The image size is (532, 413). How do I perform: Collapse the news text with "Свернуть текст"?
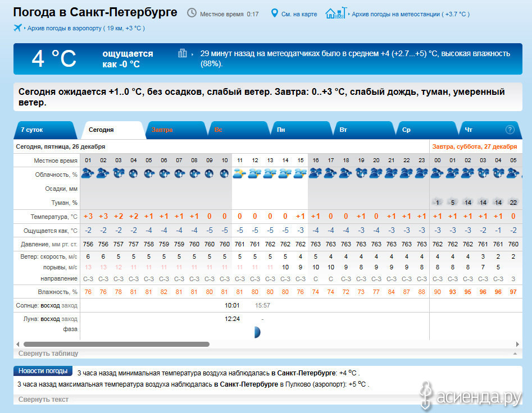43,400
